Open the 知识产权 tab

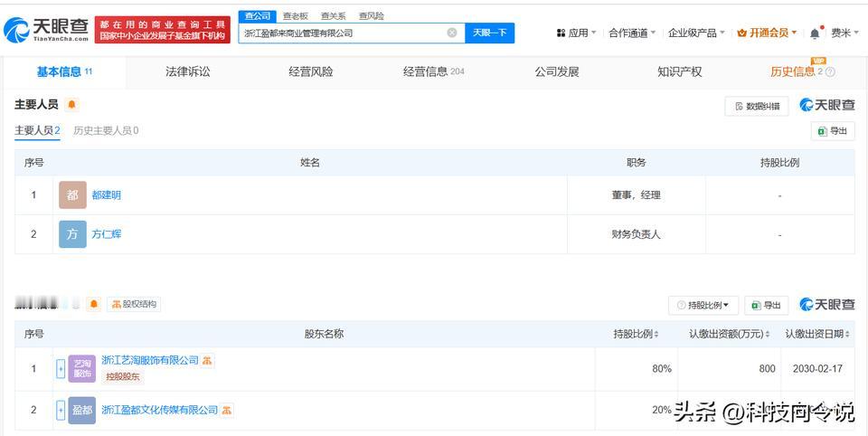[x=680, y=72]
